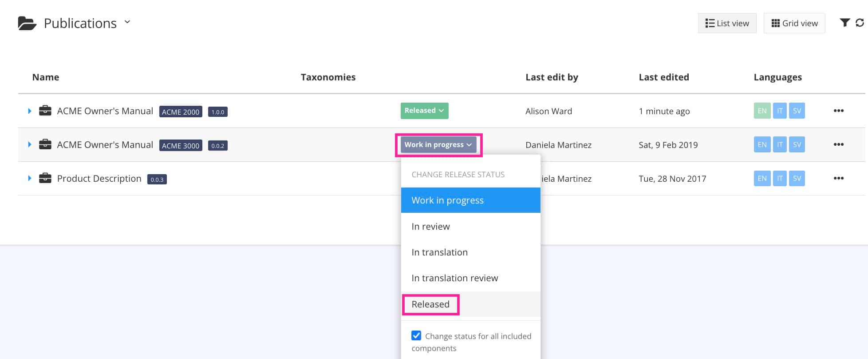This screenshot has height=359, width=868.
Task: Open more options for Product Description
Action: pos(838,178)
